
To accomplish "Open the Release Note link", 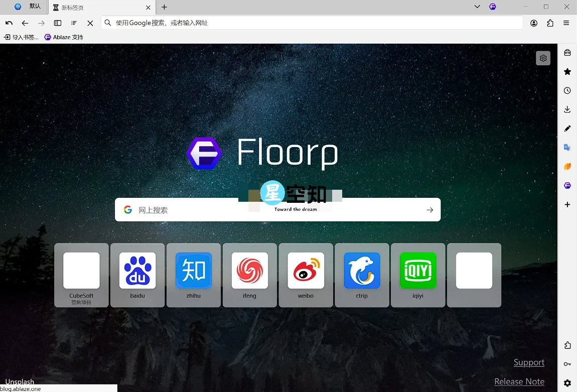I will pyautogui.click(x=519, y=381).
